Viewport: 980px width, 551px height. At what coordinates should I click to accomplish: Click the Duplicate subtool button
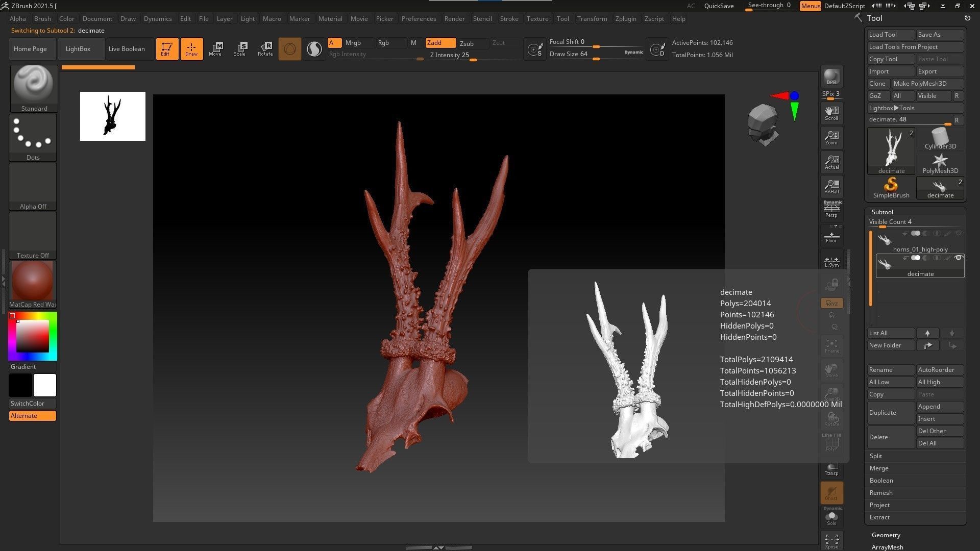(x=891, y=413)
